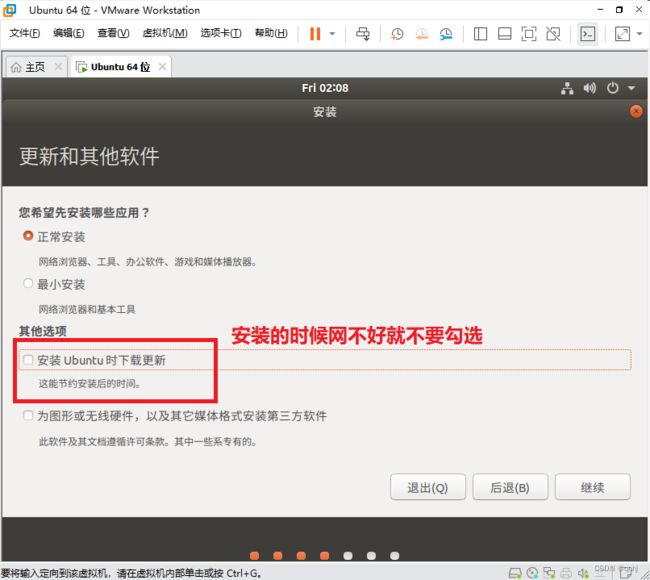The height and width of the screenshot is (580, 650).
Task: Close the Ubuntu 64 位 tab
Action: point(162,66)
